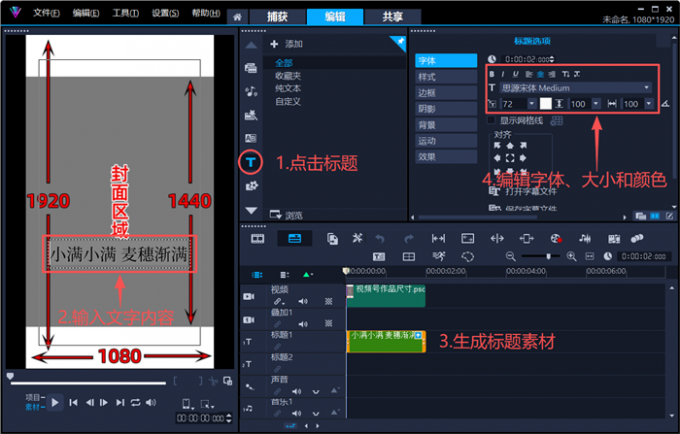Mute the 视频 track
Screen dimensions: 680x434
click(x=303, y=301)
